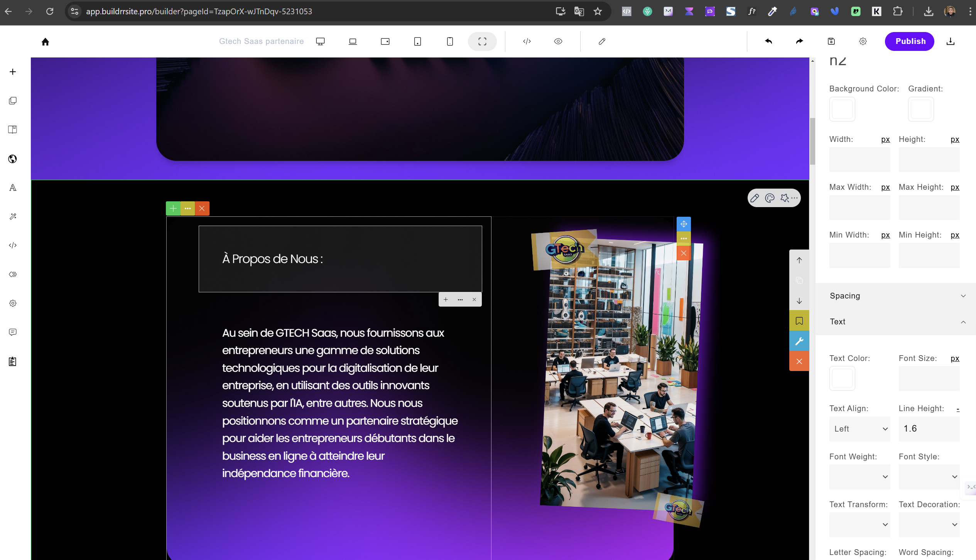Open page settings gear in top bar
The image size is (976, 560).
[x=863, y=41]
